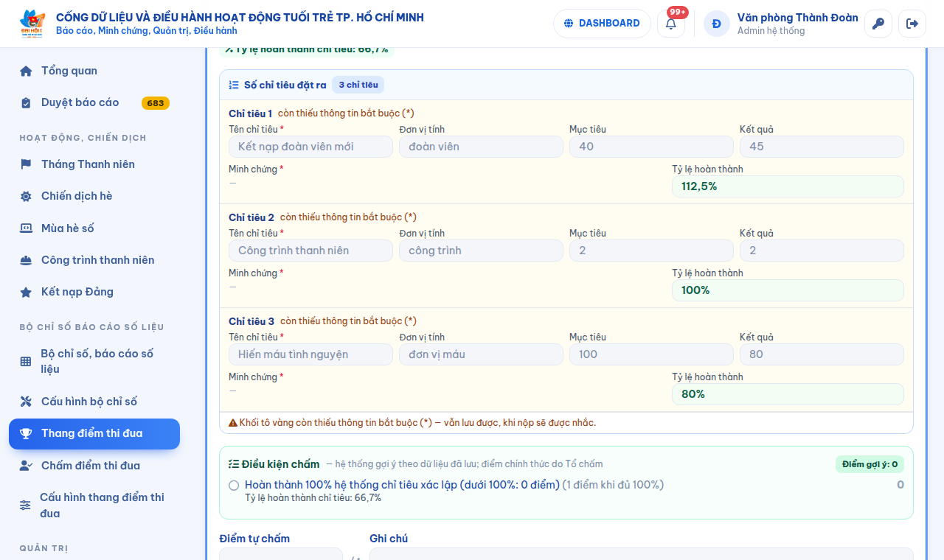Click the warning triangle icon in yellow note

click(233, 423)
